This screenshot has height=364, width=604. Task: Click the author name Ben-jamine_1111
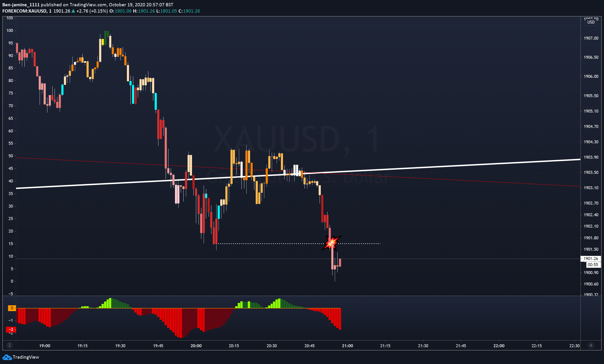(x=21, y=5)
